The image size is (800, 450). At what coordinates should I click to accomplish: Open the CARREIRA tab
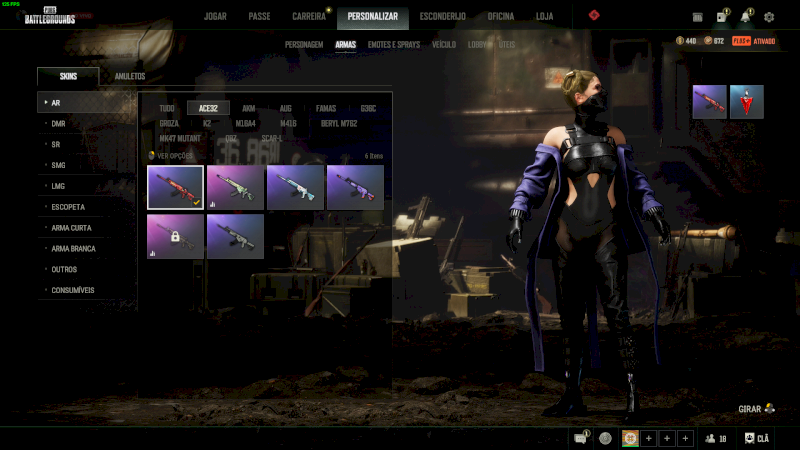309,16
